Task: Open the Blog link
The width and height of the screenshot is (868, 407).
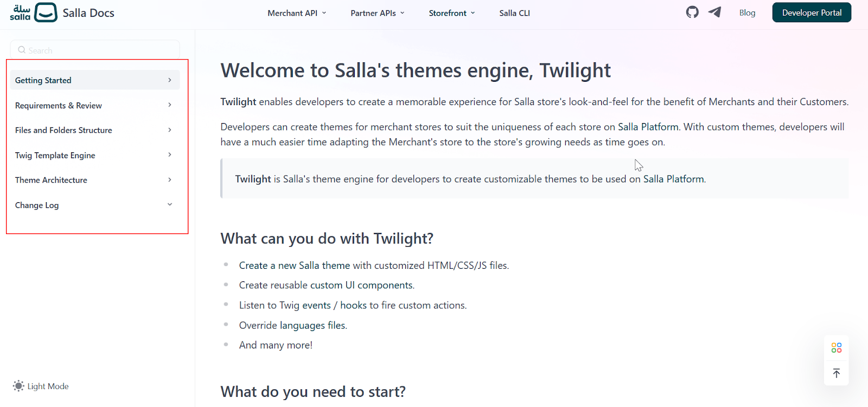Action: pyautogui.click(x=747, y=12)
